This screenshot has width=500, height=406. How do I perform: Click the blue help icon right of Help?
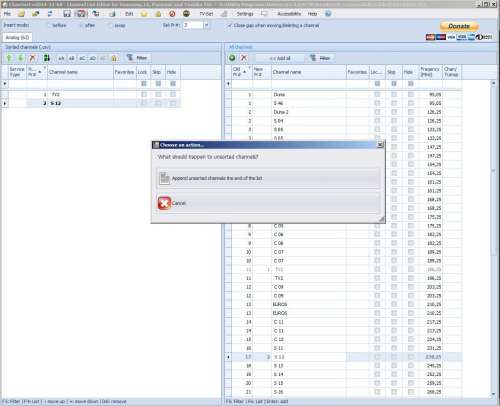coord(328,14)
